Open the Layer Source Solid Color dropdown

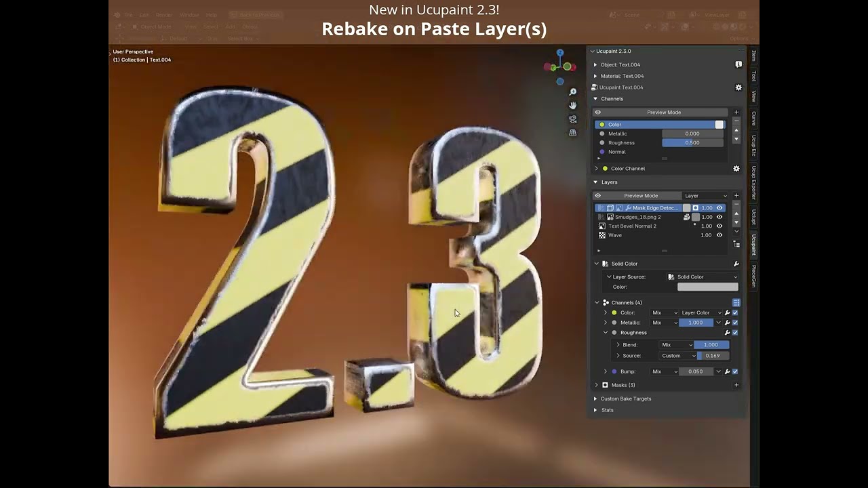coord(702,277)
